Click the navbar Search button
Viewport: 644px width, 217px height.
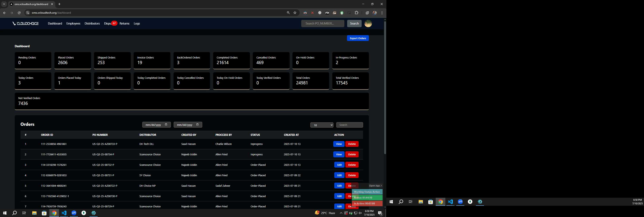point(354,24)
